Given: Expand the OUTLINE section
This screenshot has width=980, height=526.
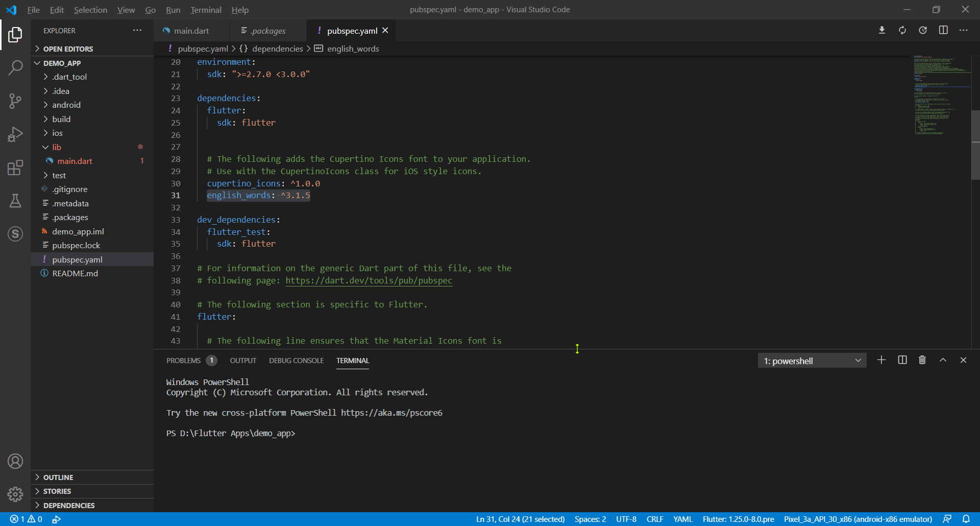Looking at the screenshot, I should point(58,477).
